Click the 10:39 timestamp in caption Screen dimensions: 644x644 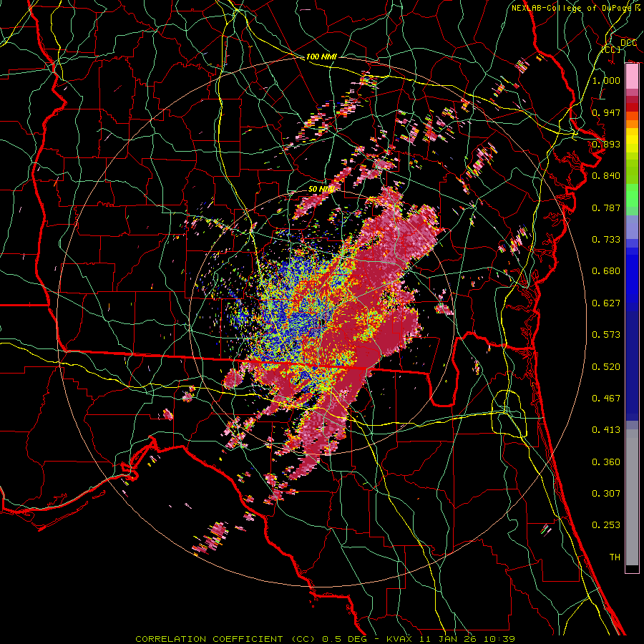[x=499, y=639]
